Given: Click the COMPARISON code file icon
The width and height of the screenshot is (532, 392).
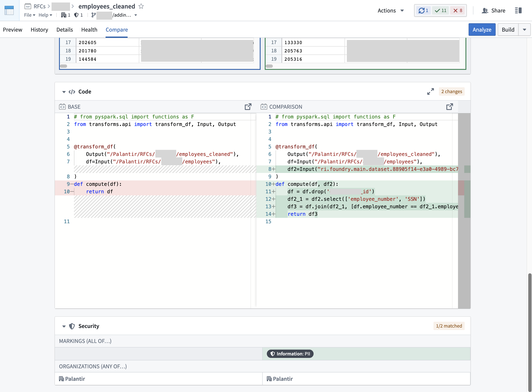Looking at the screenshot, I should (x=264, y=107).
